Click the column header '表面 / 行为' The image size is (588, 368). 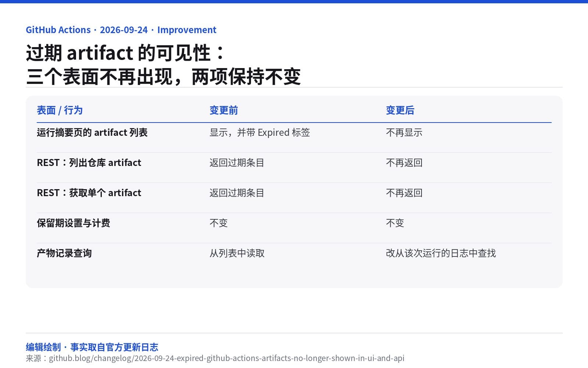(x=60, y=110)
